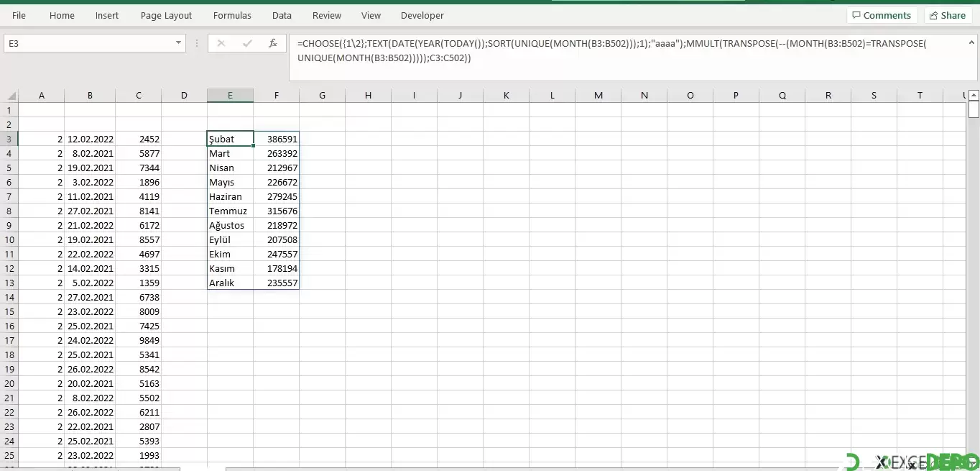The image size is (980, 471).
Task: Select column E header
Action: 230,96
